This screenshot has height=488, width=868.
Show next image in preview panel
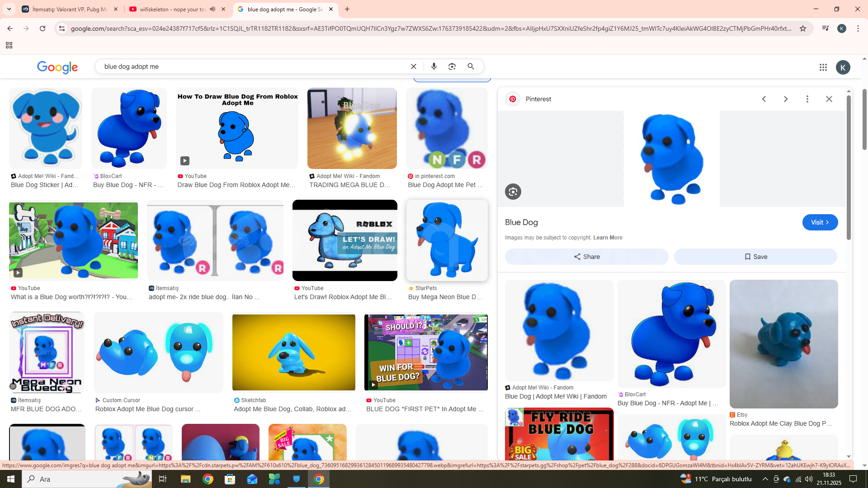click(785, 99)
